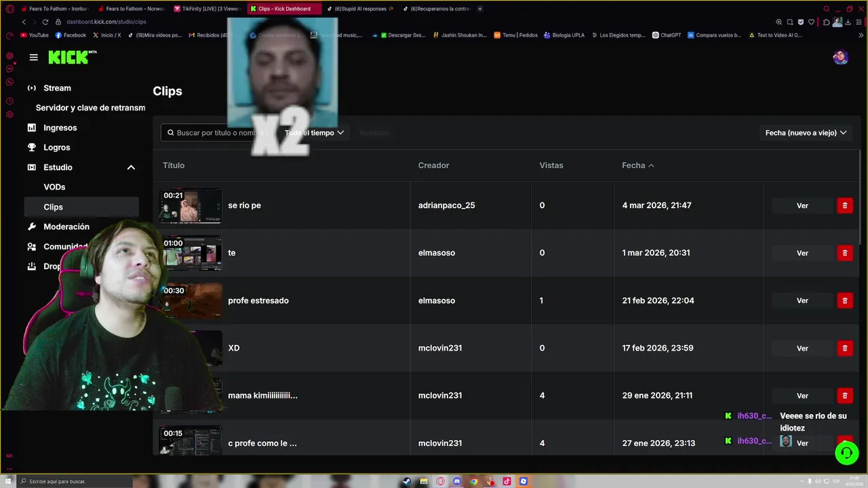Open Chrome from the taskbar
Image resolution: width=868 pixels, height=488 pixels.
pyautogui.click(x=474, y=481)
